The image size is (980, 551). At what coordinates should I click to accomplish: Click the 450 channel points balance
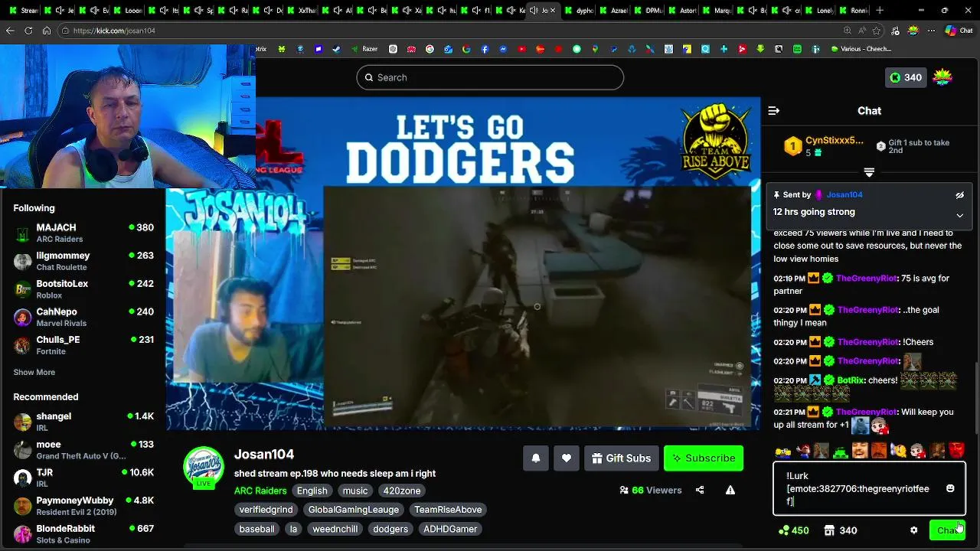click(x=793, y=530)
